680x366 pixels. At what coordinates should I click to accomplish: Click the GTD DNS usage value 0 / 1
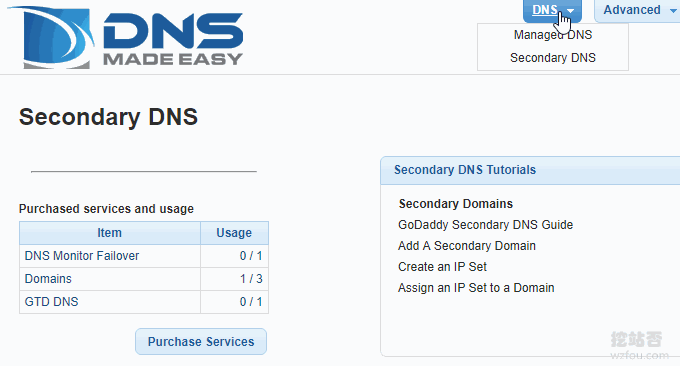(251, 302)
